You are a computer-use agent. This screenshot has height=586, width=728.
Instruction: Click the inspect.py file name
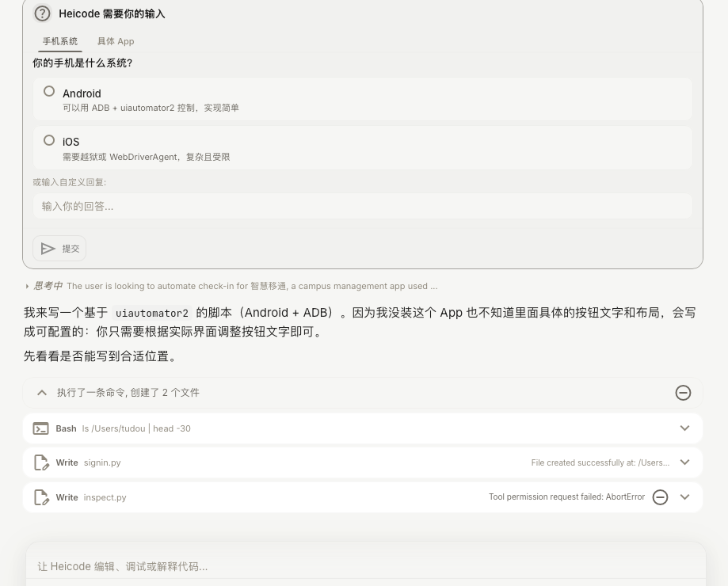[x=105, y=497]
